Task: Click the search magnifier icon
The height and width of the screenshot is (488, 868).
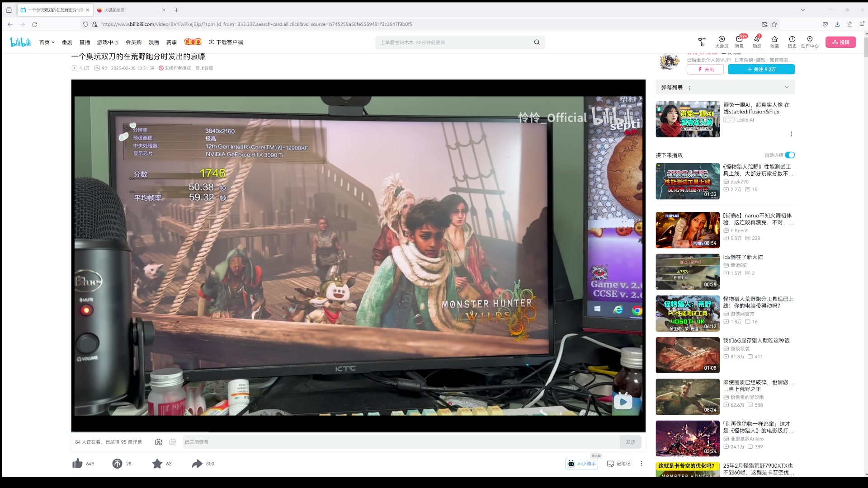Action: tap(537, 42)
